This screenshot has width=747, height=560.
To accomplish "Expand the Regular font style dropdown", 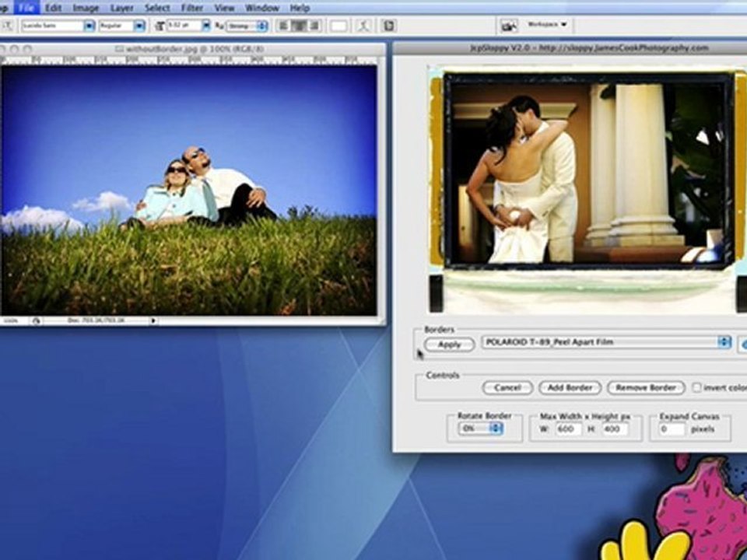I will click(139, 26).
